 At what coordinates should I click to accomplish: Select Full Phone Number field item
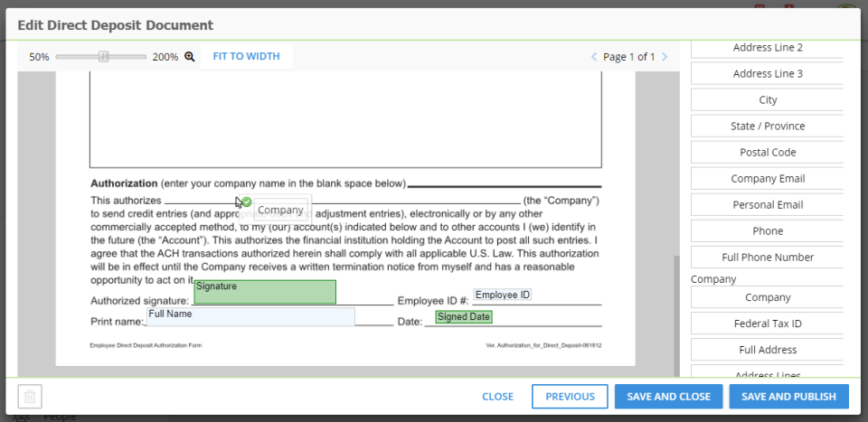768,258
